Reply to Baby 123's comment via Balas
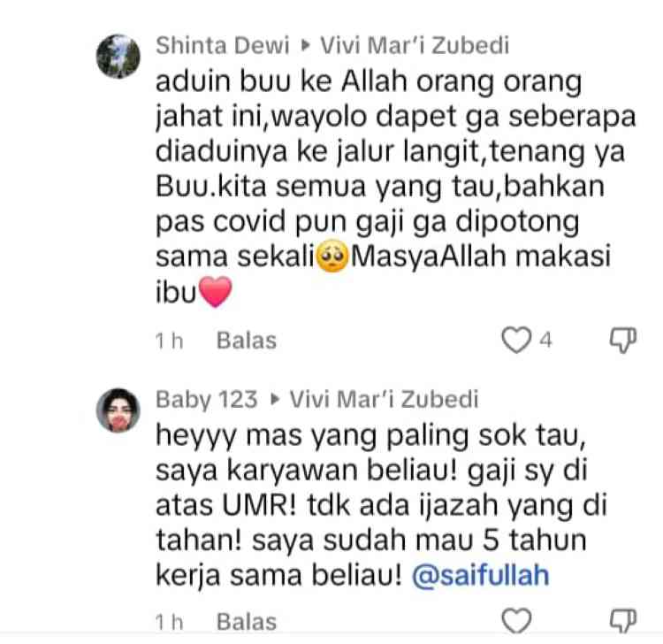This screenshot has width=663, height=644. point(247,622)
